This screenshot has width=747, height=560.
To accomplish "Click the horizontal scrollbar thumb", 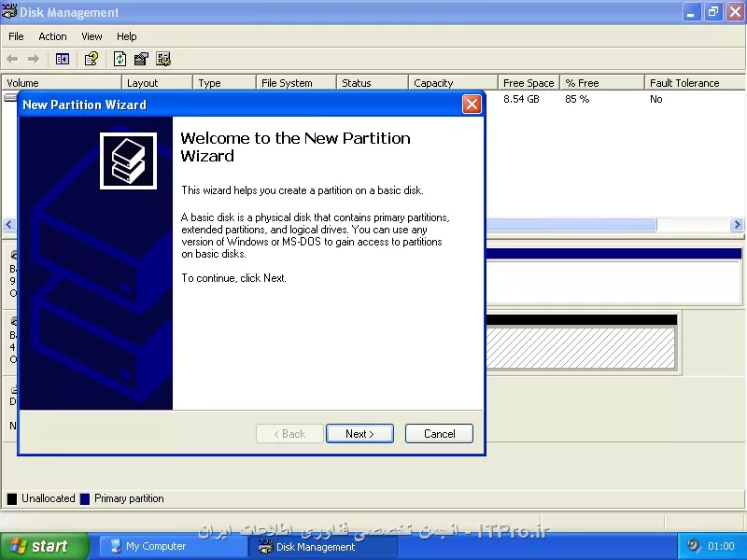I will [x=571, y=224].
